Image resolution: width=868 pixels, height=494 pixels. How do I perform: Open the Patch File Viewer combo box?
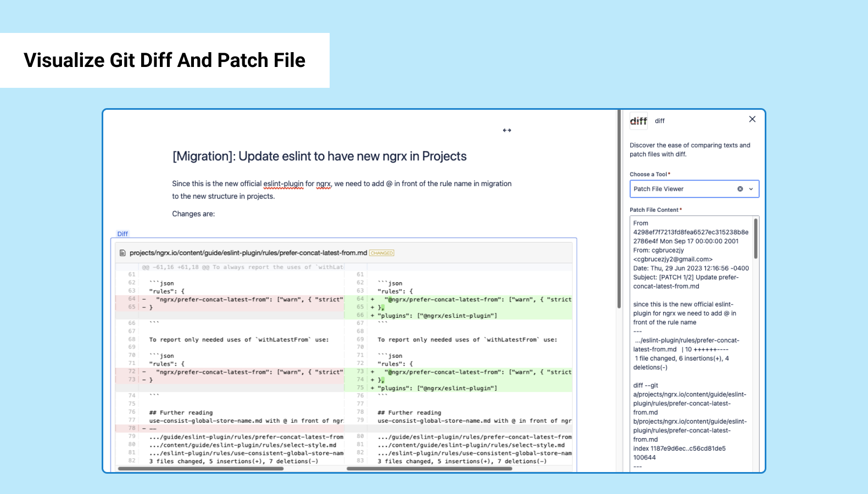[694, 189]
